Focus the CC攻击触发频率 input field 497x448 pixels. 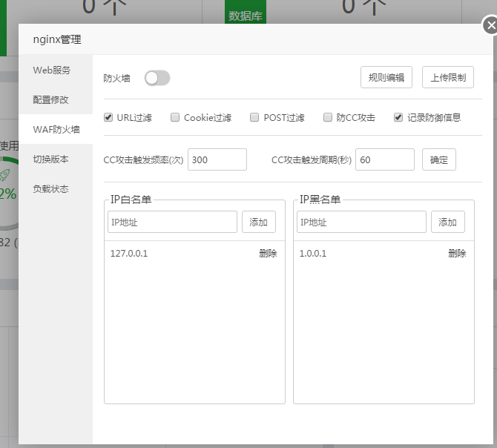[217, 159]
